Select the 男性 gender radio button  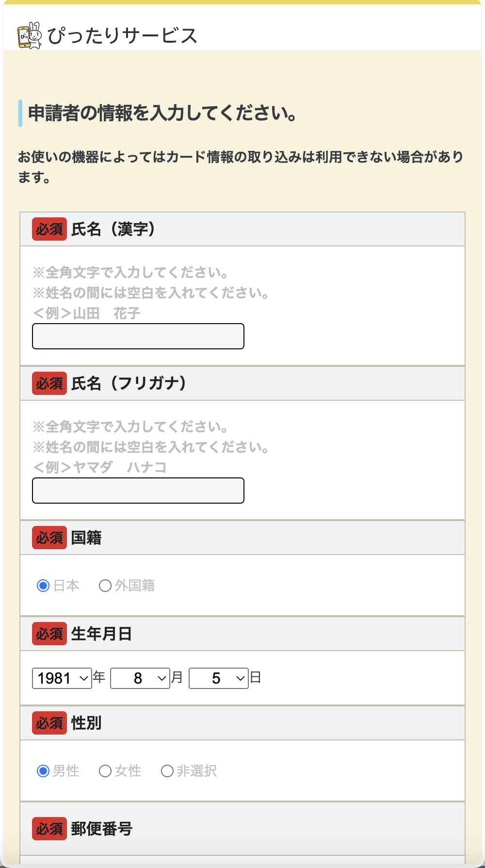click(x=43, y=770)
